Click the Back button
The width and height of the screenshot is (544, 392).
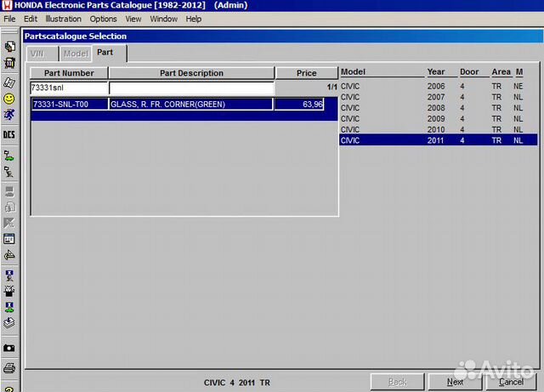coord(397,382)
